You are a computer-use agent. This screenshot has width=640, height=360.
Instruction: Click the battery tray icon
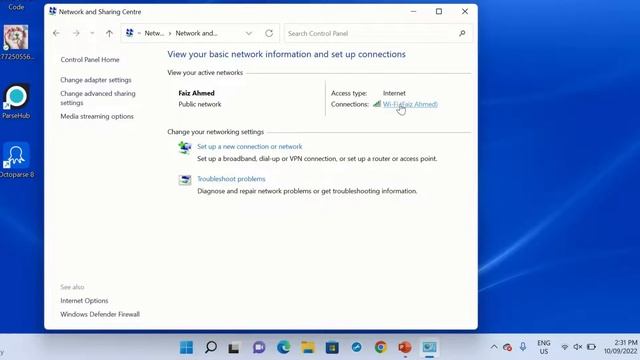[591, 347]
